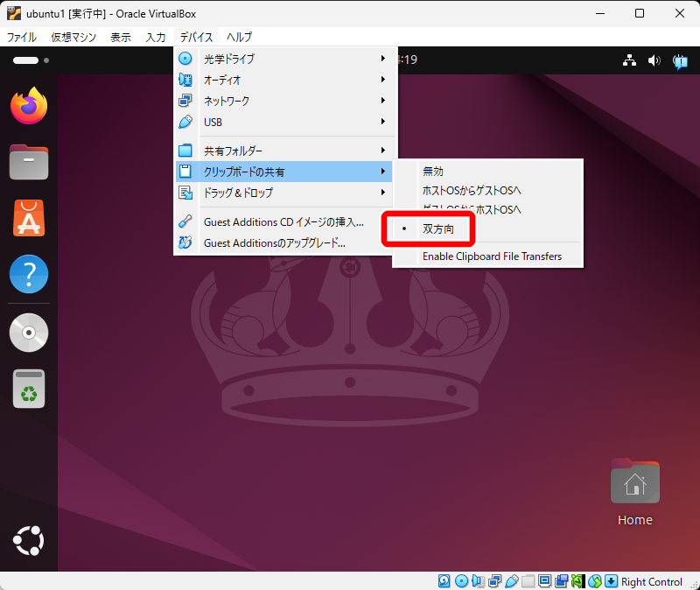The height and width of the screenshot is (590, 700).
Task: Click USB indicator in status bar
Action: coord(512,581)
